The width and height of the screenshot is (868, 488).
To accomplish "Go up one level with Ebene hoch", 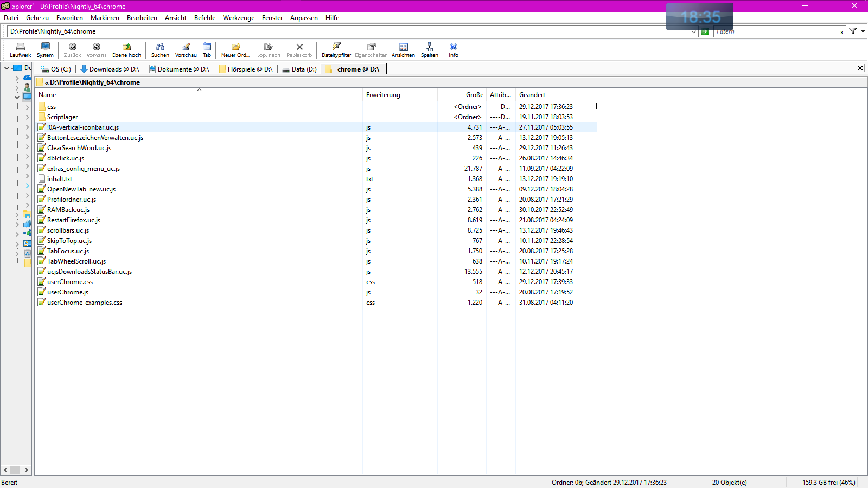I will [126, 50].
